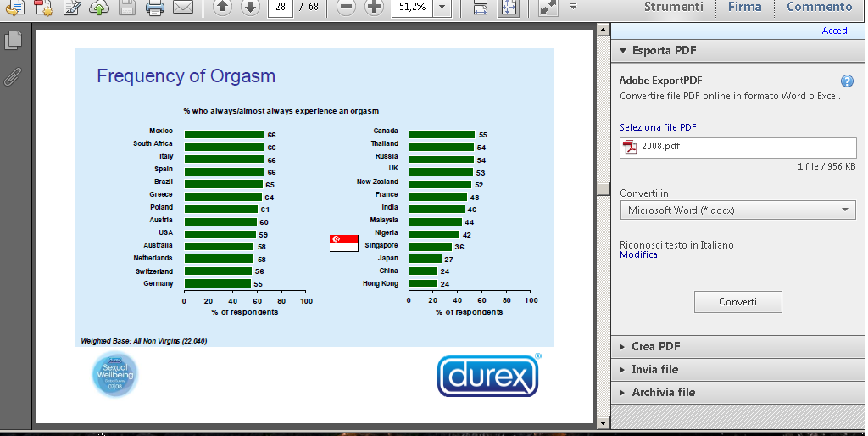
Task: Open the attachments paperclip panel
Action: [x=13, y=76]
